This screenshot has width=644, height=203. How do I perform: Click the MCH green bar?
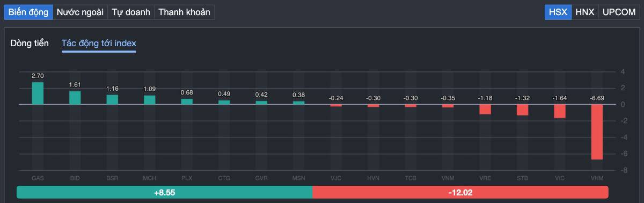coord(150,100)
